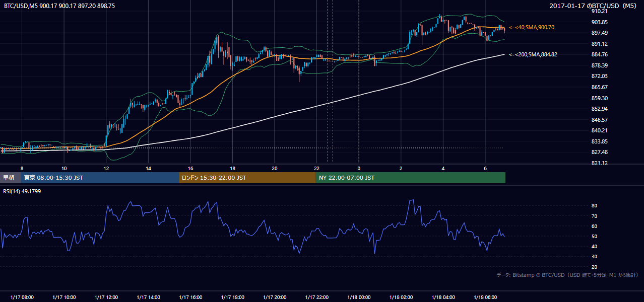The image size is (644, 302).
Task: Click the BTC/USD,M5 OHLC header text
Action: tap(59, 6)
